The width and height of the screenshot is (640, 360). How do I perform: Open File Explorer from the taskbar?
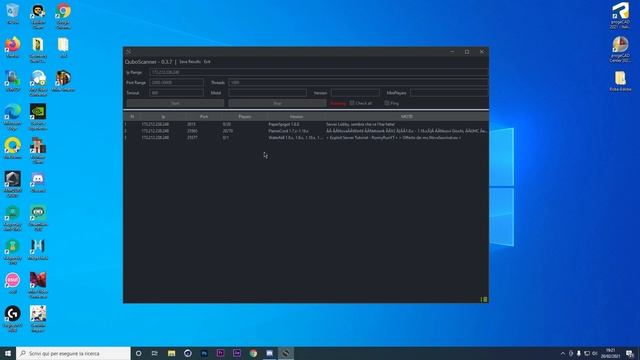click(x=171, y=353)
